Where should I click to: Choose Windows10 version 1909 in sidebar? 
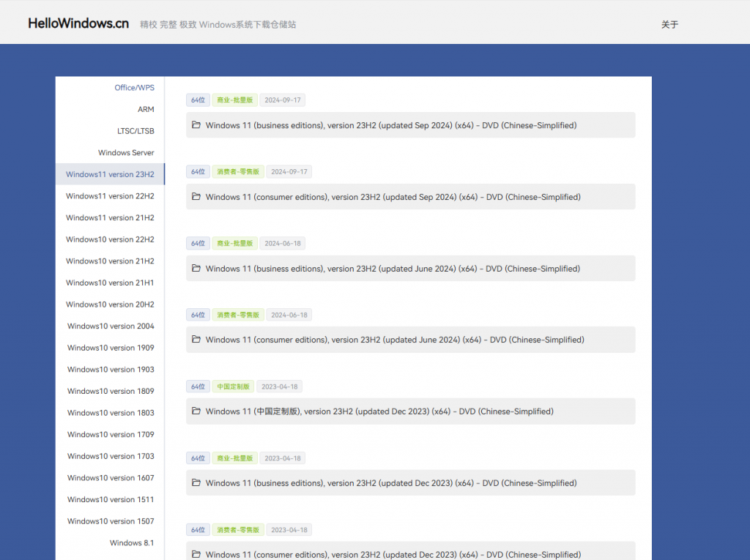click(111, 348)
